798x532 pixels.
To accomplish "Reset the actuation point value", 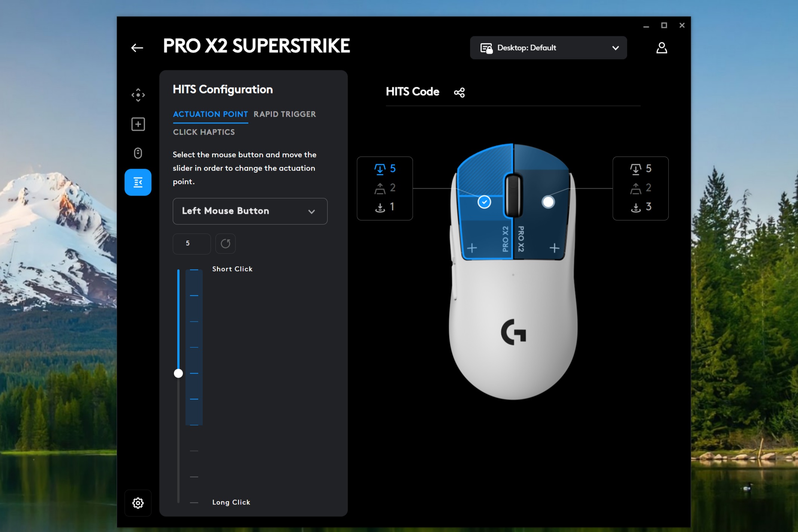I will click(225, 244).
